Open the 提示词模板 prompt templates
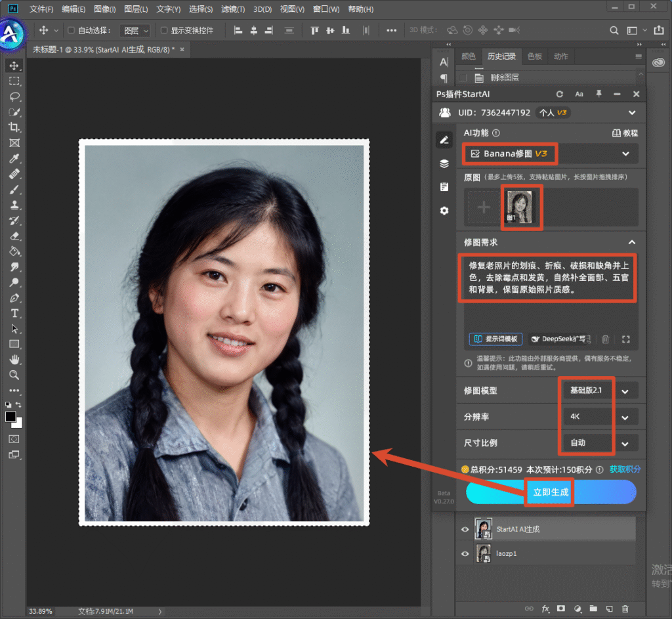 point(495,339)
